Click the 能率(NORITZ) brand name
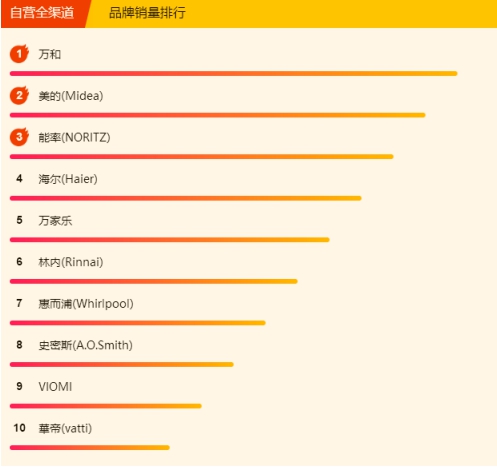The width and height of the screenshot is (497, 467). click(74, 137)
